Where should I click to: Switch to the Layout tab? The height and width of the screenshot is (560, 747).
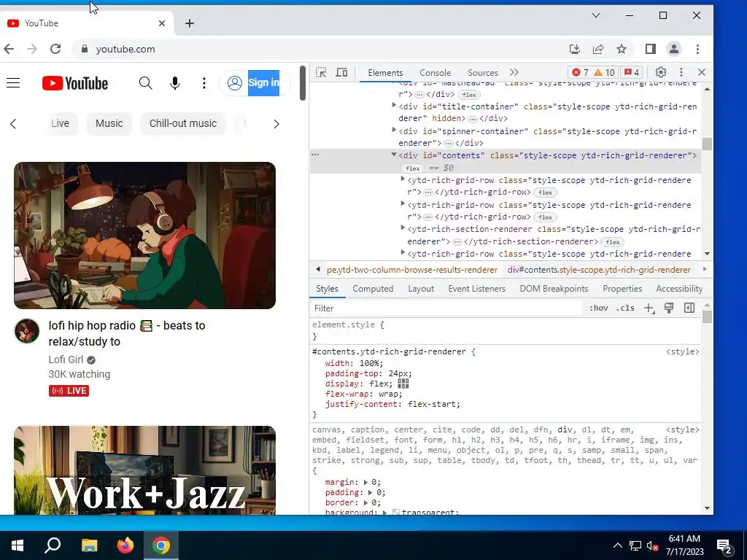click(421, 289)
